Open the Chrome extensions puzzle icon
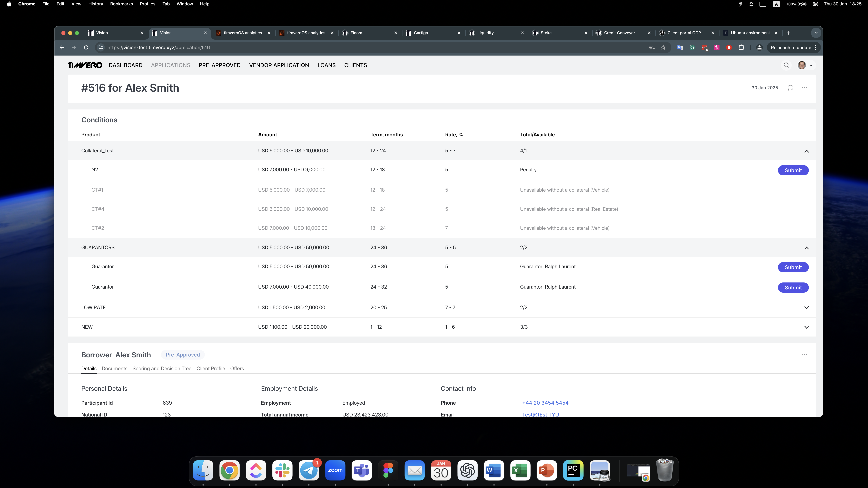This screenshot has width=868, height=488. click(741, 47)
